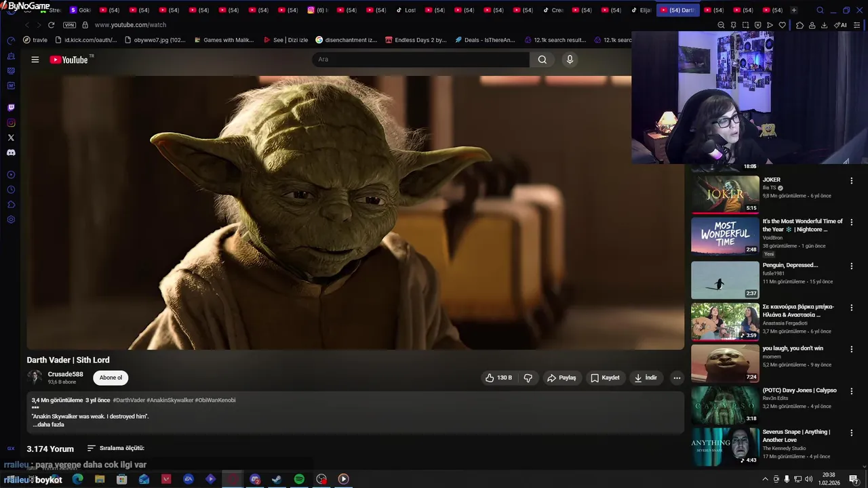868x488 pixels.
Task: Open the "Games with Malik..." bookmark
Action: tap(224, 40)
